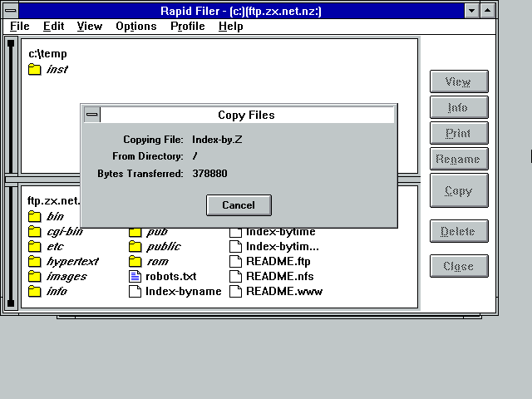Click the Copy button
This screenshot has width=532, height=399.
click(459, 190)
